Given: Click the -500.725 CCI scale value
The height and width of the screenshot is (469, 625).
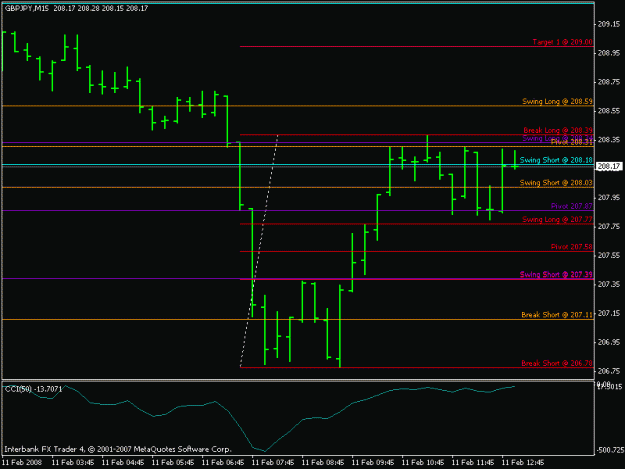Looking at the screenshot, I should [x=610, y=450].
